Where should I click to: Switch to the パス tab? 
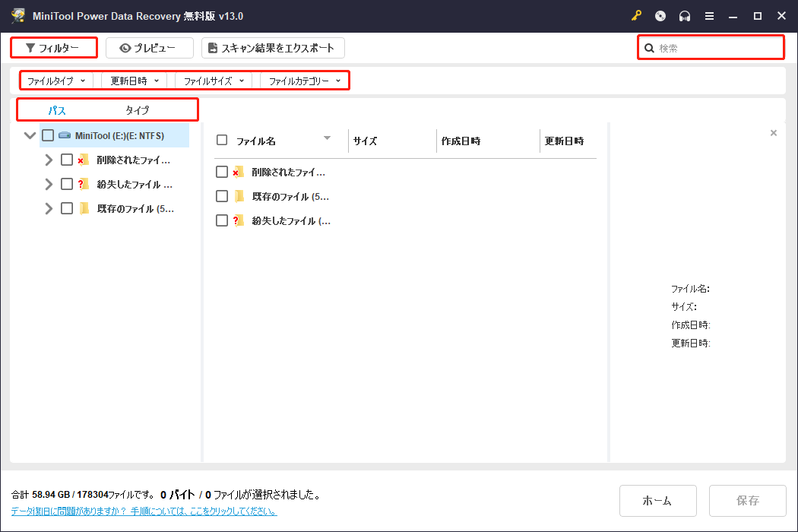click(57, 110)
